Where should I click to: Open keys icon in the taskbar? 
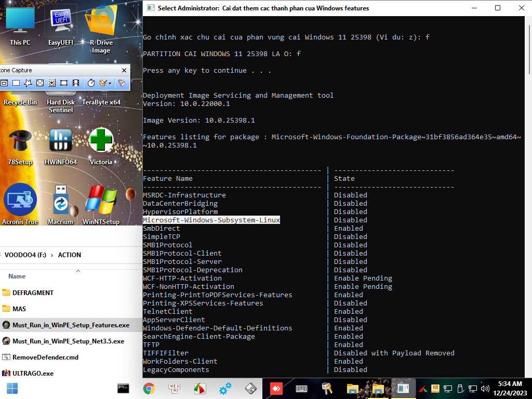coord(327,389)
